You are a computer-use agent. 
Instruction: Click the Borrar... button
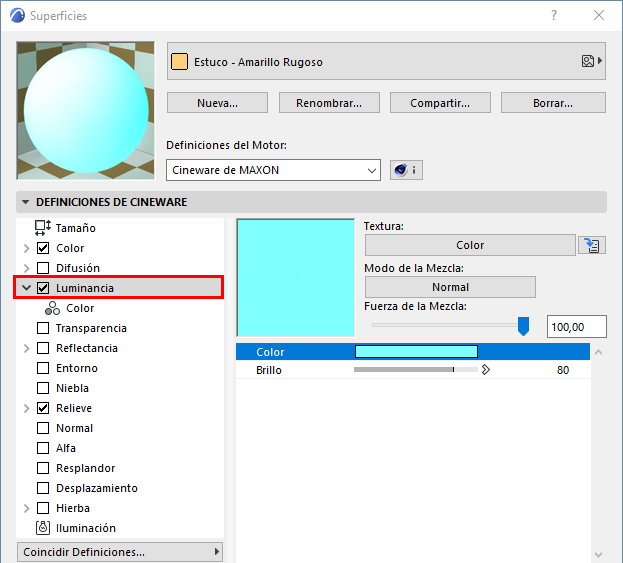click(553, 103)
